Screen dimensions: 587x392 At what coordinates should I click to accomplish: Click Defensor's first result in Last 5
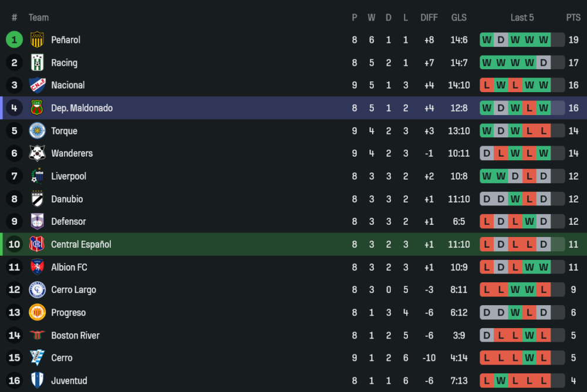(x=487, y=221)
